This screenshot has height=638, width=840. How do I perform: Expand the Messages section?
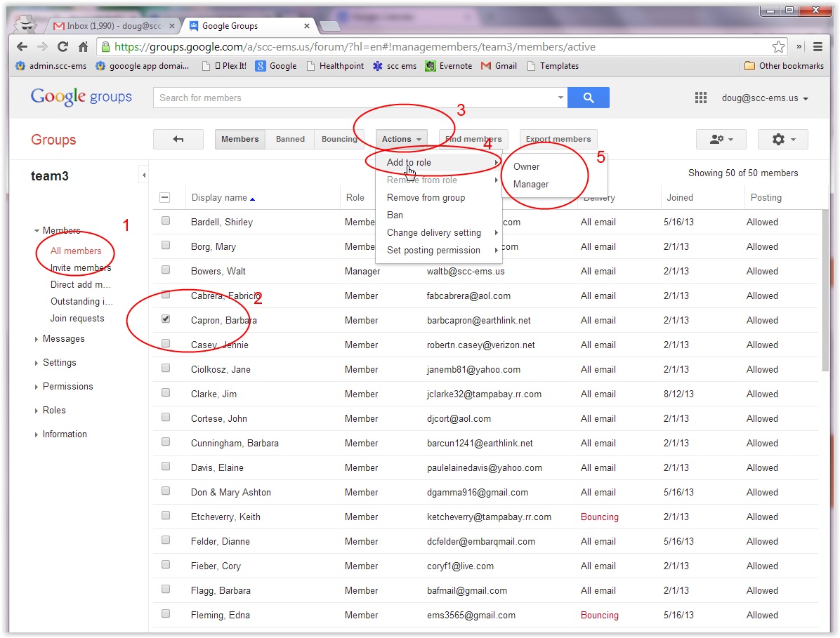(37, 339)
